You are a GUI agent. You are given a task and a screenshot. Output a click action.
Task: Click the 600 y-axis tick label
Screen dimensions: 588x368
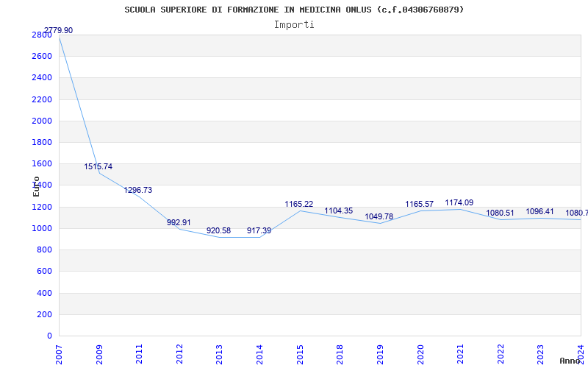(44, 271)
